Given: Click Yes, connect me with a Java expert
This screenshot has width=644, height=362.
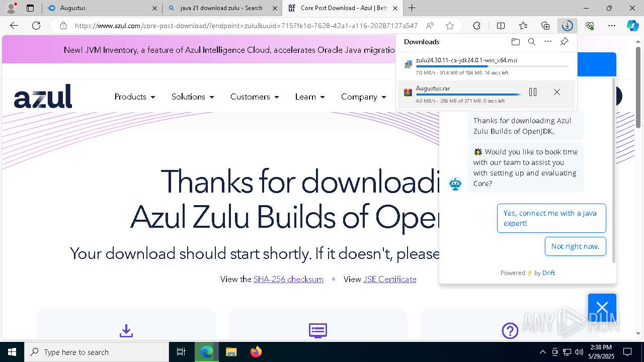Looking at the screenshot, I should (x=551, y=218).
